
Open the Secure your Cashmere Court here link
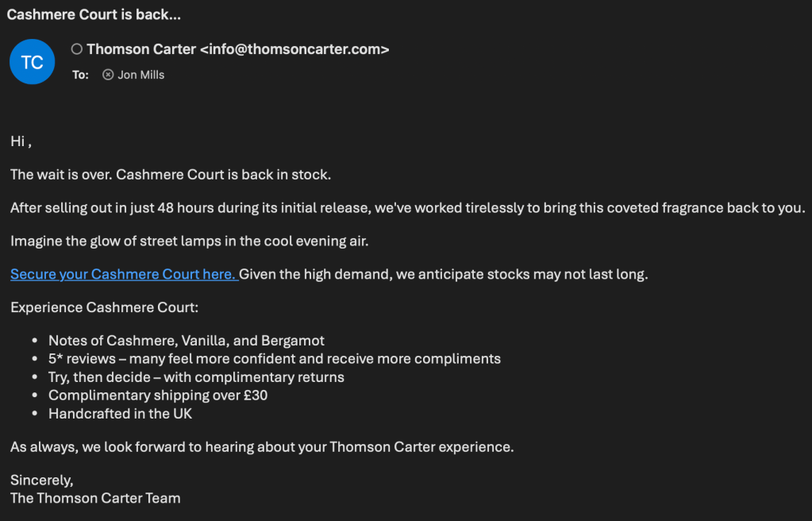point(123,274)
